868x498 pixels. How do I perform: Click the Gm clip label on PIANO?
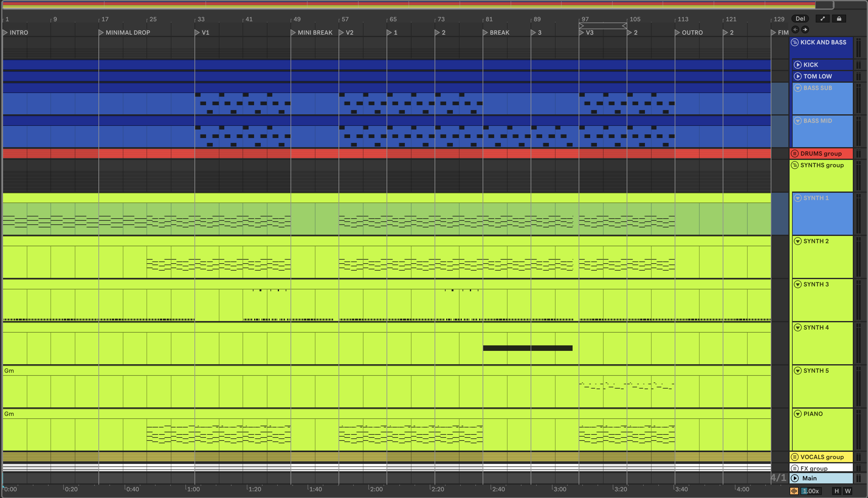pos(9,414)
